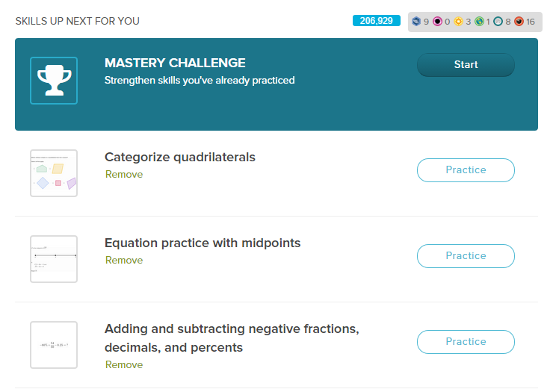Remove Categorize quadrilaterals from the list

coord(124,174)
